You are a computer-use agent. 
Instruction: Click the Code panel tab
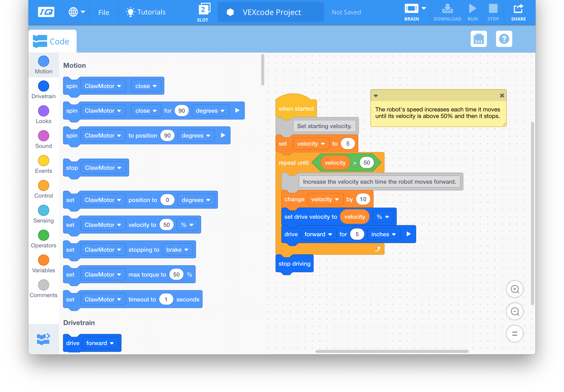(x=51, y=41)
